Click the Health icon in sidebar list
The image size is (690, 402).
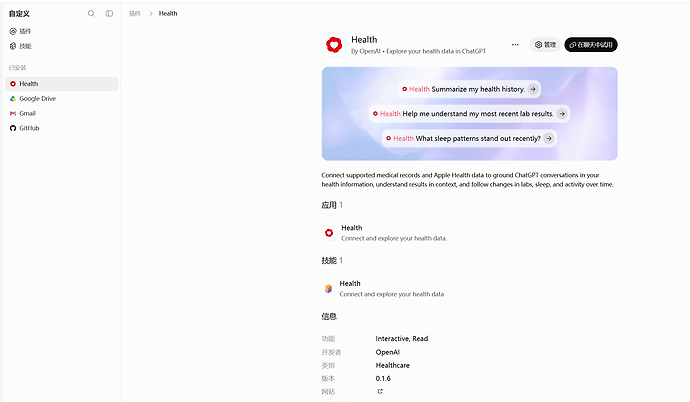[x=13, y=84]
